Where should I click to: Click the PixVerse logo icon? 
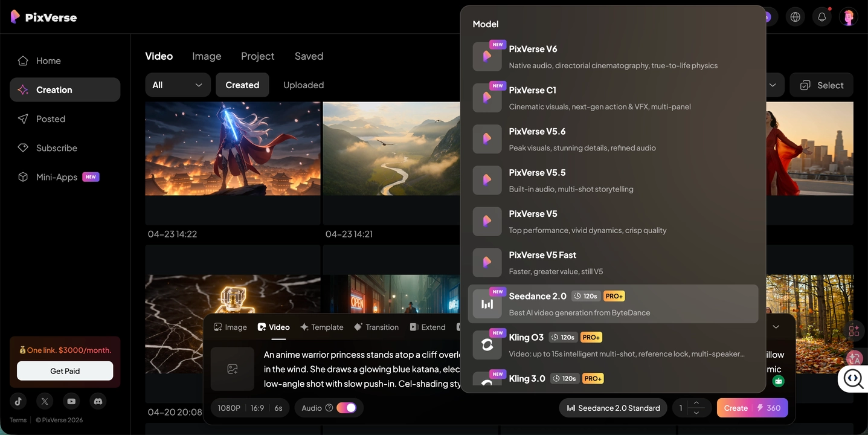tap(15, 16)
